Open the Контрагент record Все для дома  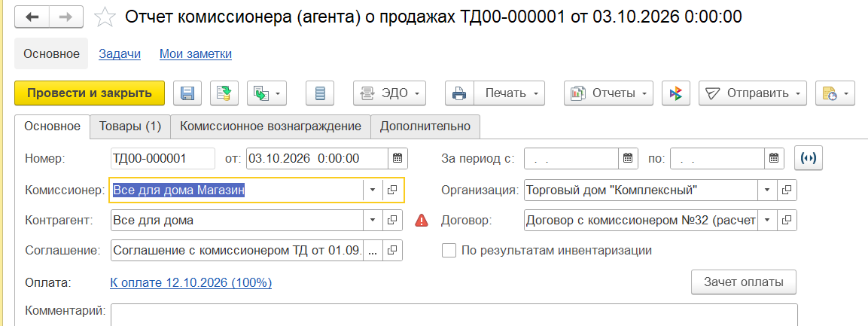tap(392, 221)
